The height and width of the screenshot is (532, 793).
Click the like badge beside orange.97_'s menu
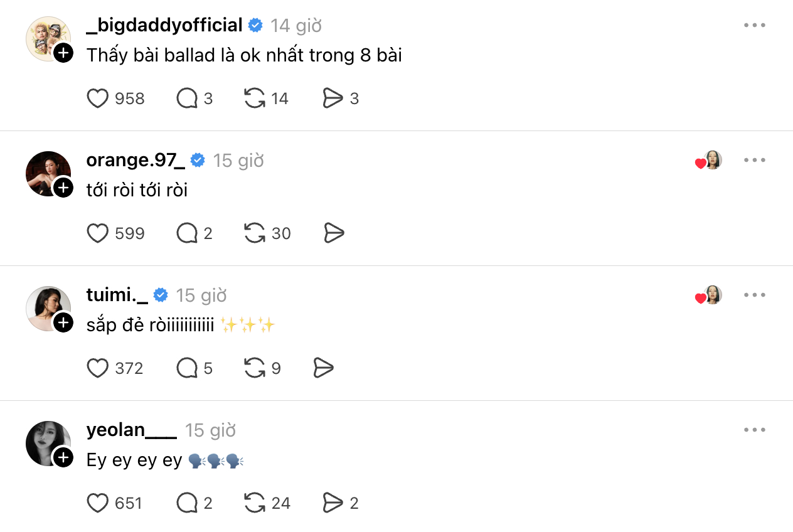tap(708, 160)
